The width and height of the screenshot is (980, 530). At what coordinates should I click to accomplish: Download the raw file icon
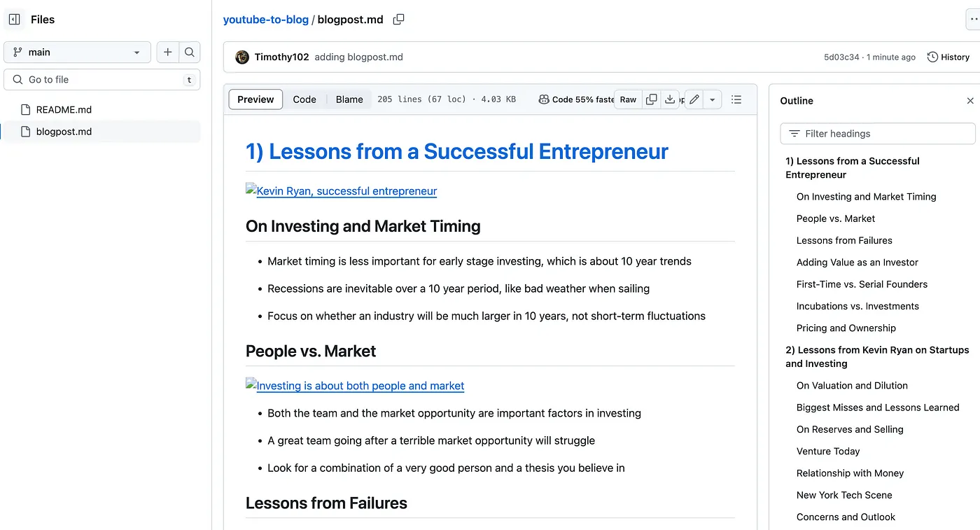[670, 99]
